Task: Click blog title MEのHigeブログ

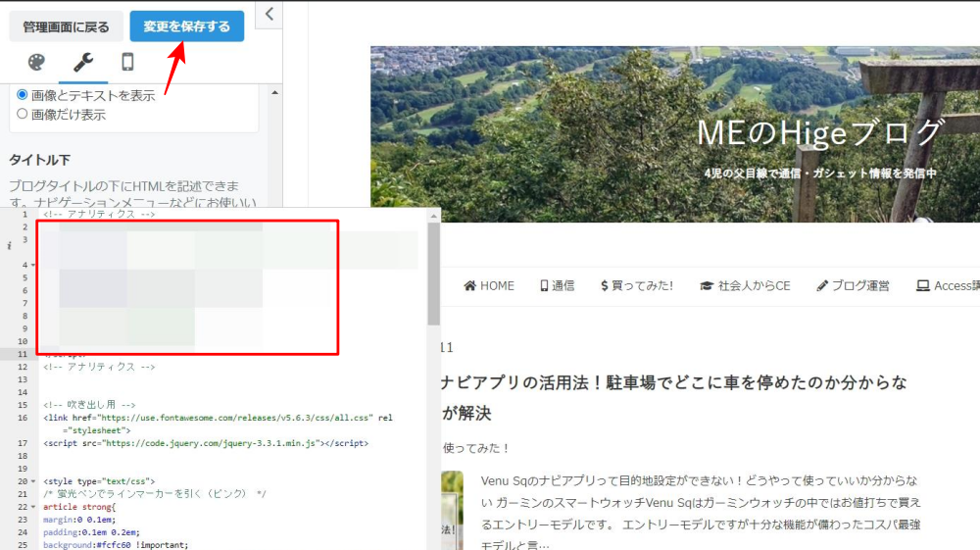Action: coord(820,132)
